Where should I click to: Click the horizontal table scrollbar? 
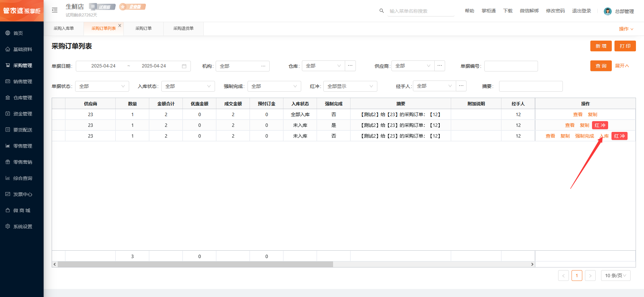196,264
